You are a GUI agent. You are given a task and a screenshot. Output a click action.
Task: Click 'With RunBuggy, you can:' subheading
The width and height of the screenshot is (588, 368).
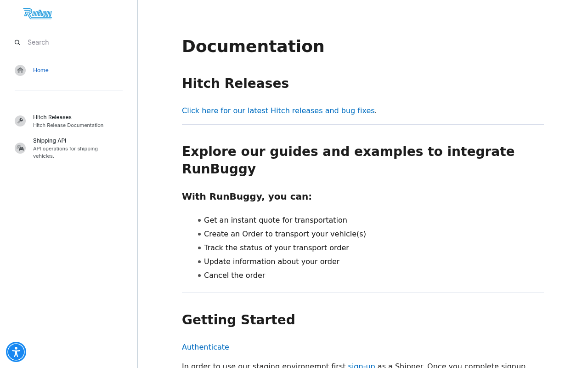tap(247, 196)
